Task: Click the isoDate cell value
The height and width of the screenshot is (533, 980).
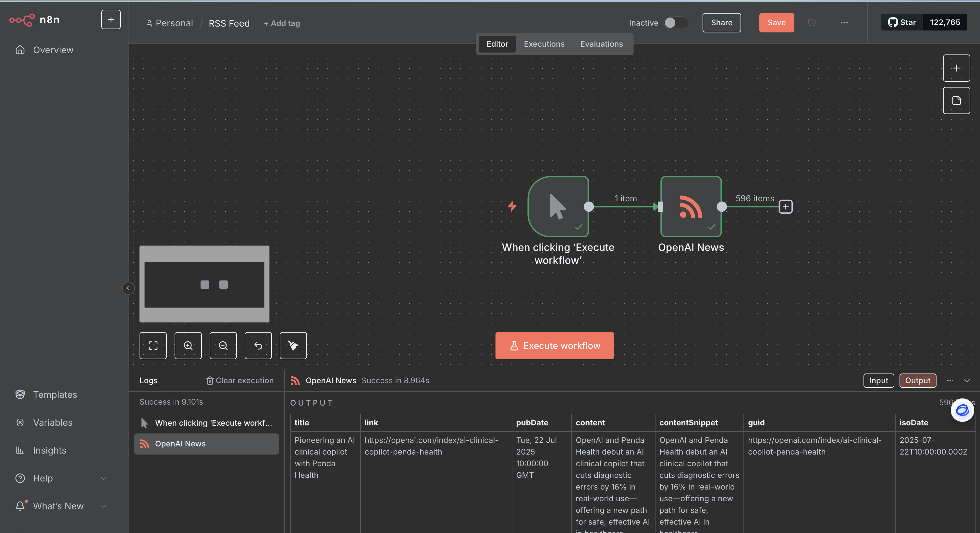Action: pos(933,446)
